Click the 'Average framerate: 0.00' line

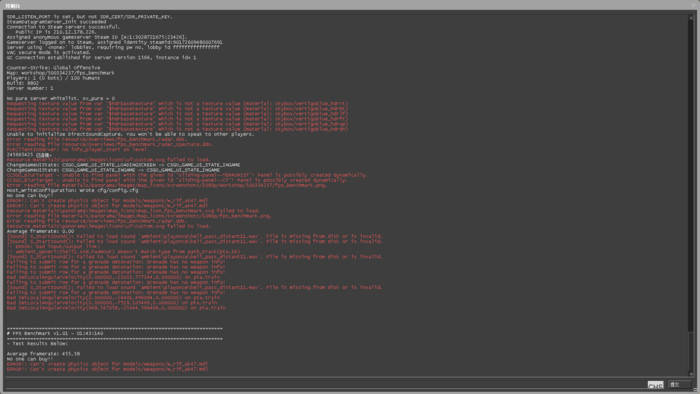point(40,231)
